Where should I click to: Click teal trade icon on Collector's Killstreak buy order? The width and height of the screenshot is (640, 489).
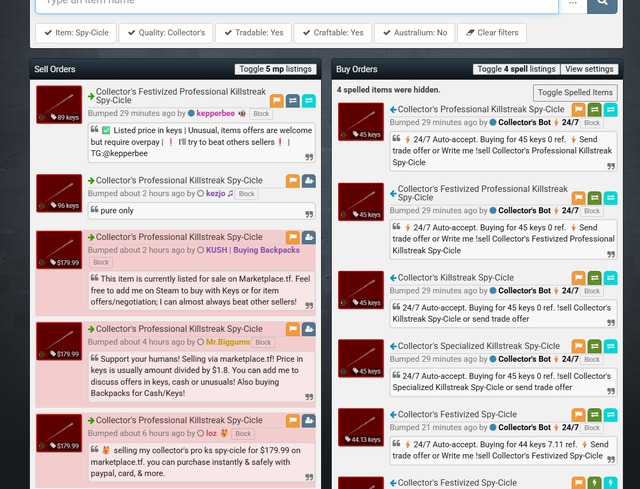[x=611, y=278]
